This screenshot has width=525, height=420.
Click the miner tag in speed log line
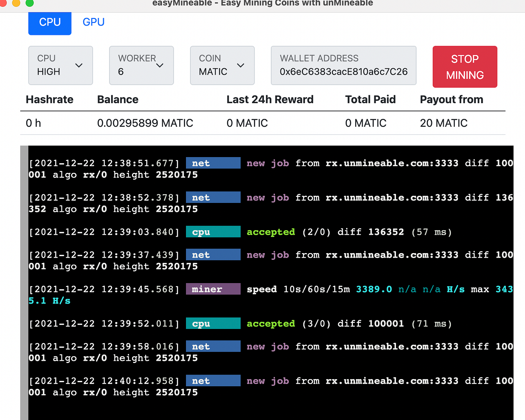point(213,289)
